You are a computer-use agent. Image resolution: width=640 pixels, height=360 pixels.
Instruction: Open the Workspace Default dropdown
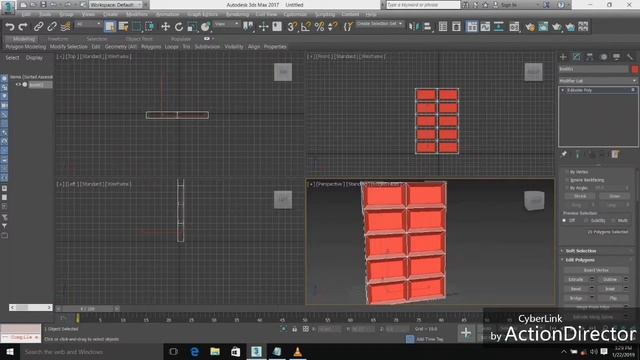point(116,5)
